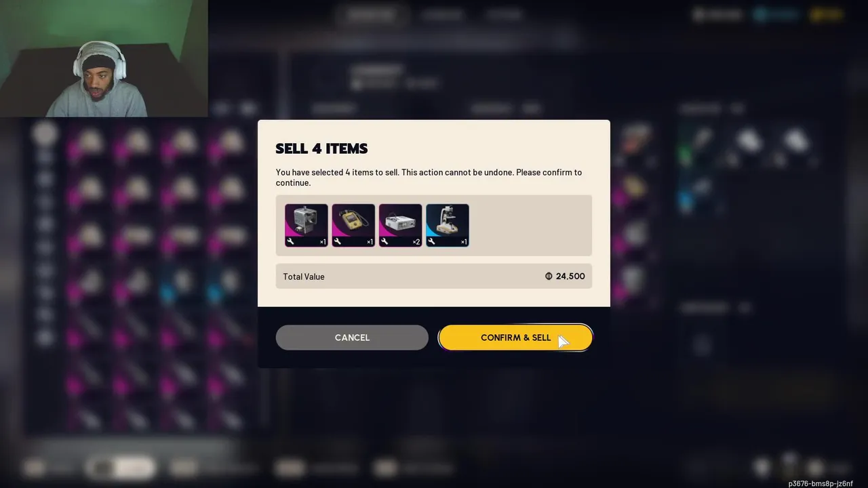
Task: Cancel the sell items dialog
Action: point(352,338)
